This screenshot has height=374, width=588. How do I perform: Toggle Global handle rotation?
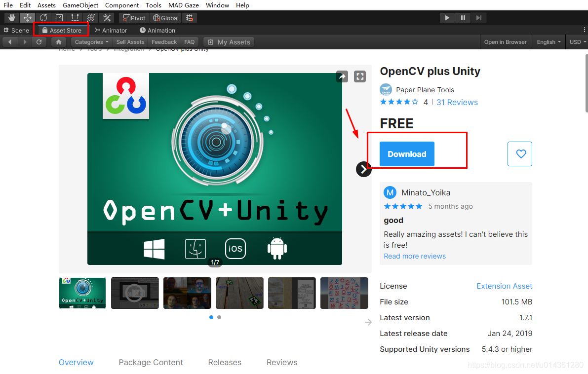(166, 18)
